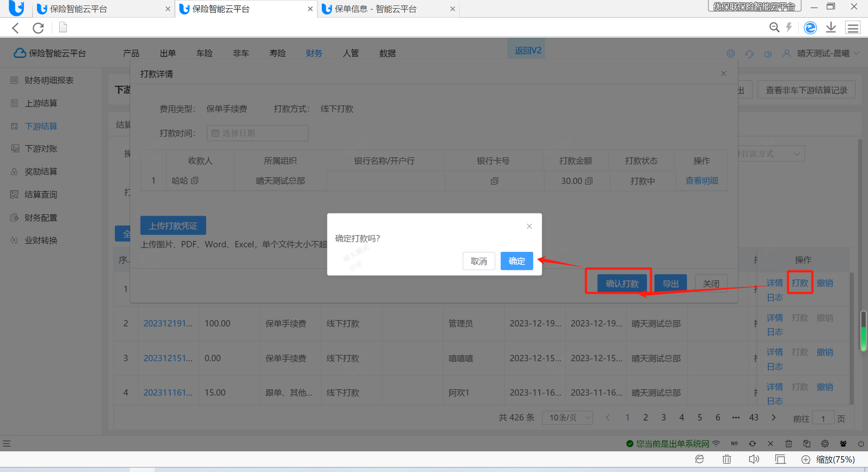This screenshot has height=472, width=868.
Task: Click the 上传打款凭证 button
Action: (173, 226)
